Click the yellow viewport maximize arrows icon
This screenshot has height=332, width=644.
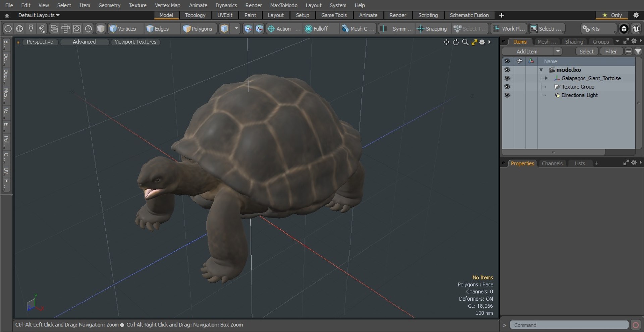[474, 42]
